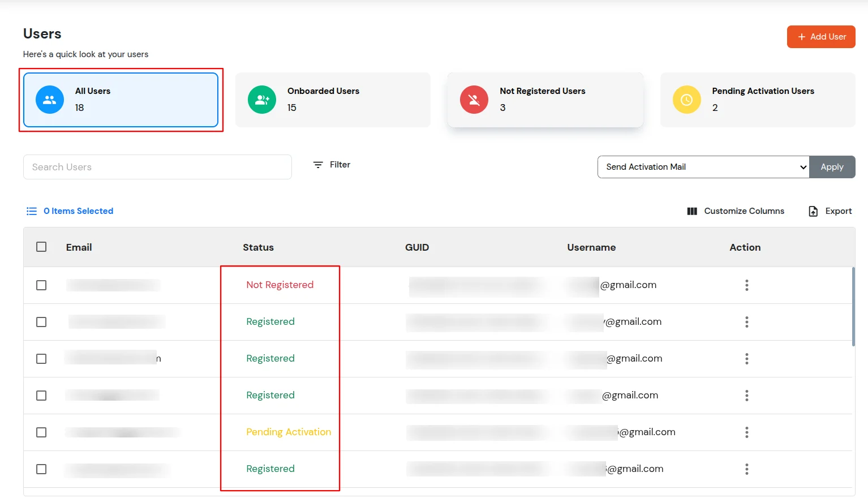This screenshot has width=868, height=498.
Task: Select the Onboarded Users icon
Action: point(261,100)
